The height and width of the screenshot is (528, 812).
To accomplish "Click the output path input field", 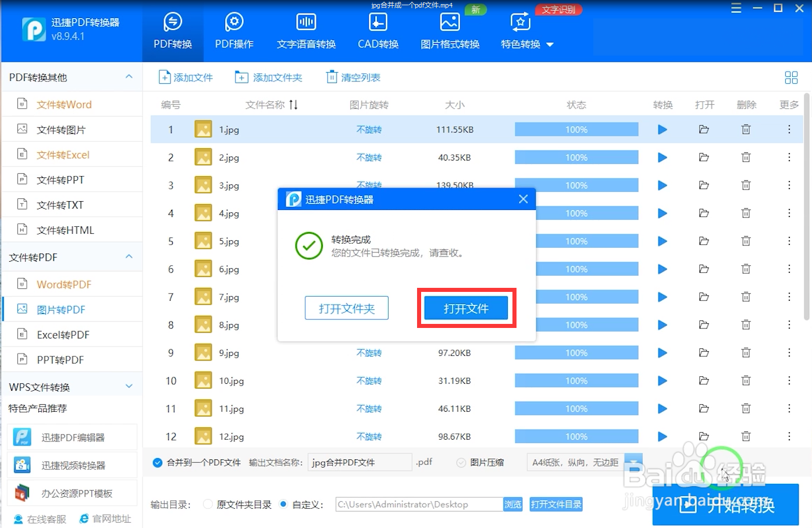I will click(419, 504).
